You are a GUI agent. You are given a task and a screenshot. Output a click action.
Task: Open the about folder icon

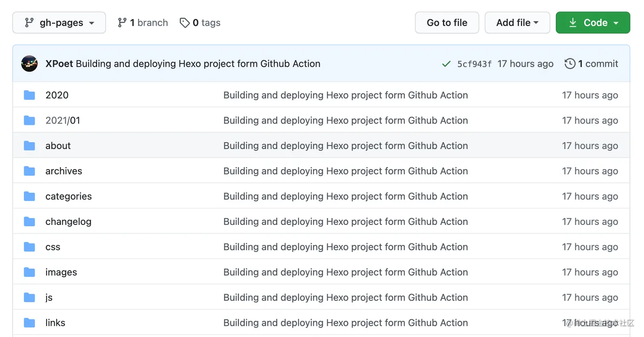[x=29, y=145]
